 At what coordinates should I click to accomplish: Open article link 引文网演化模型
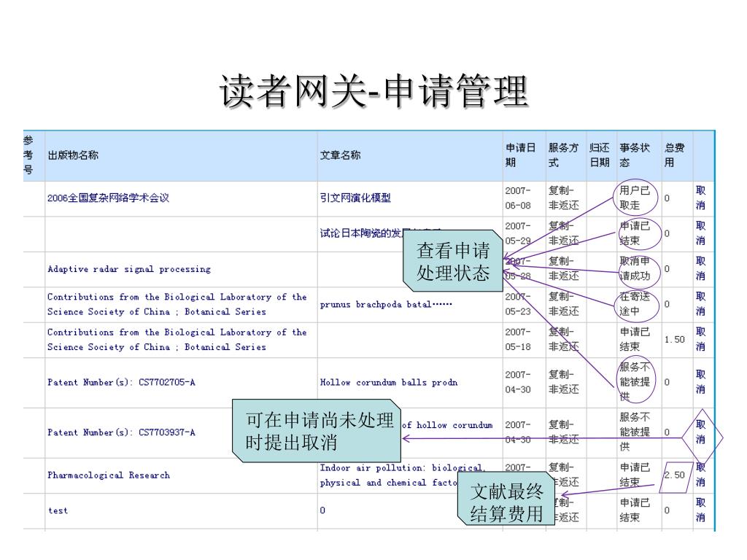pyautogui.click(x=355, y=198)
